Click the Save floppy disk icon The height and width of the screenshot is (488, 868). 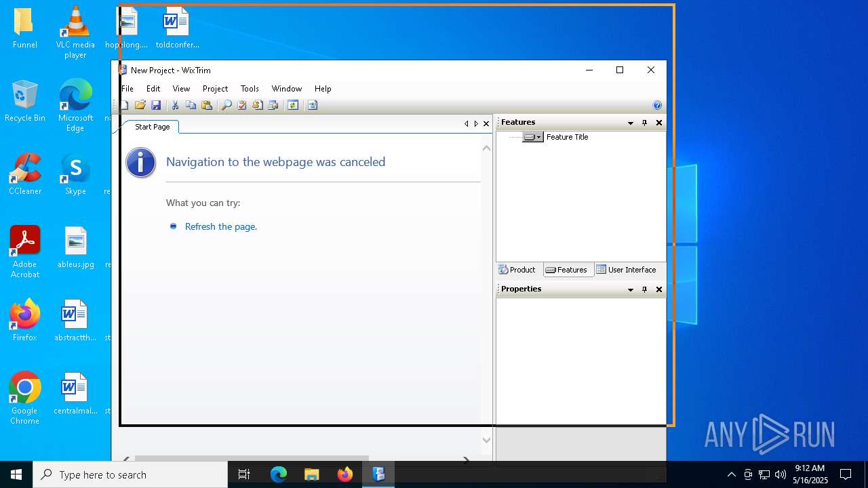pos(156,105)
